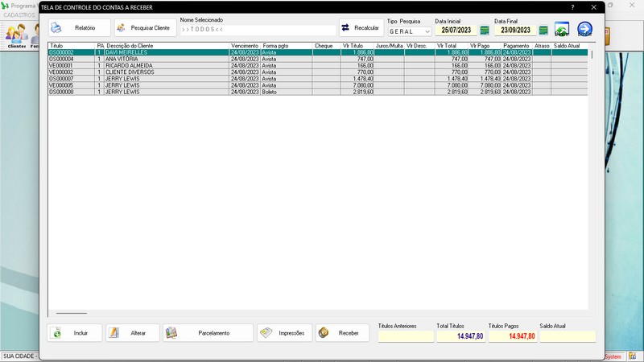Sort by Vencimento column header
Screen dimensions: 644x362
[245, 46]
